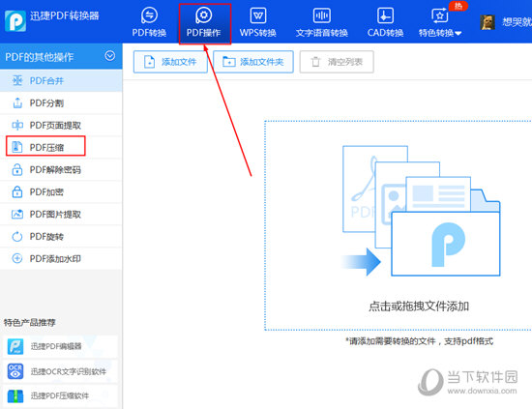
Task: Click the drop zone to add files
Action: 398,225
